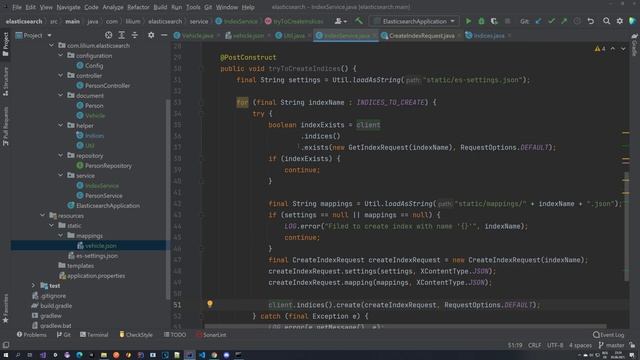Select opened file target icon in Project panel
The image size is (640, 360).
109,36
